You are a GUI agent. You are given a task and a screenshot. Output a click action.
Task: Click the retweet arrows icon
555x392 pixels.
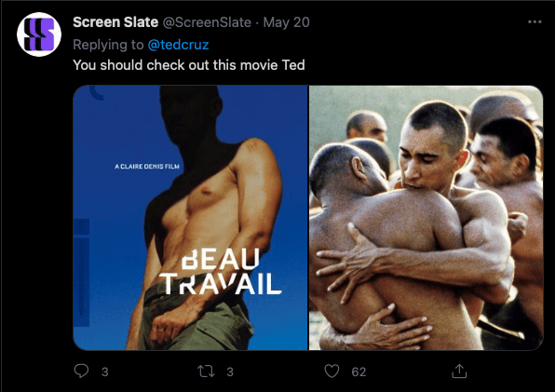pos(206,372)
